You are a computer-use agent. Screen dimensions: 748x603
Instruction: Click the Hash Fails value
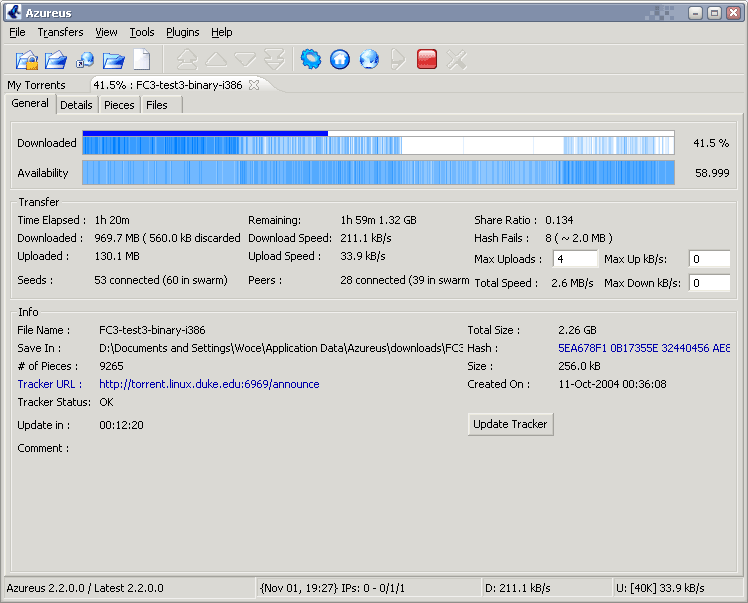pyautogui.click(x=579, y=238)
